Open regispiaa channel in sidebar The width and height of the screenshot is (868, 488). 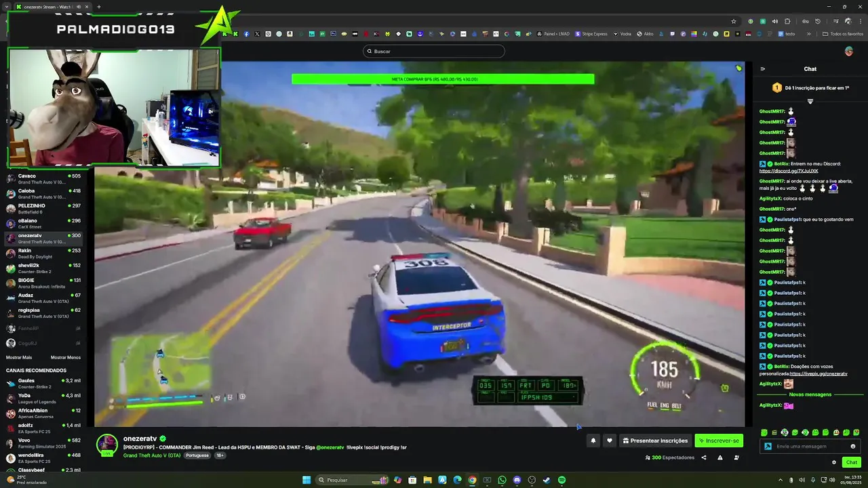click(x=43, y=313)
